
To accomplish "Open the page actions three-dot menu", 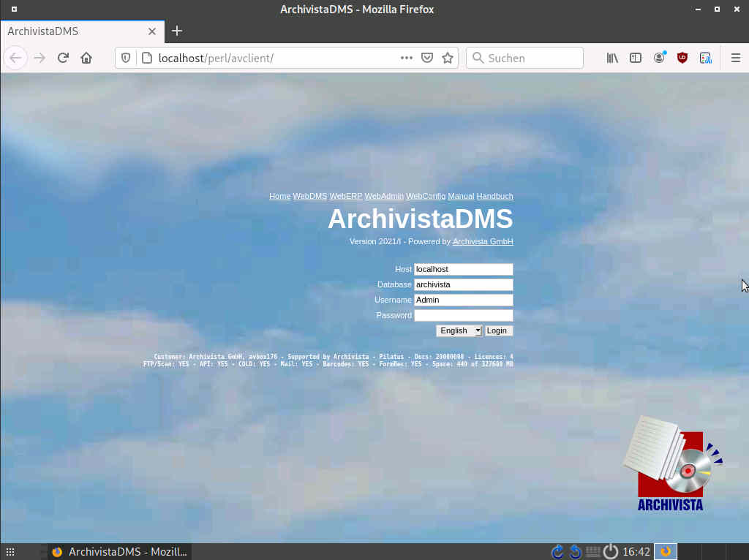I will (407, 58).
